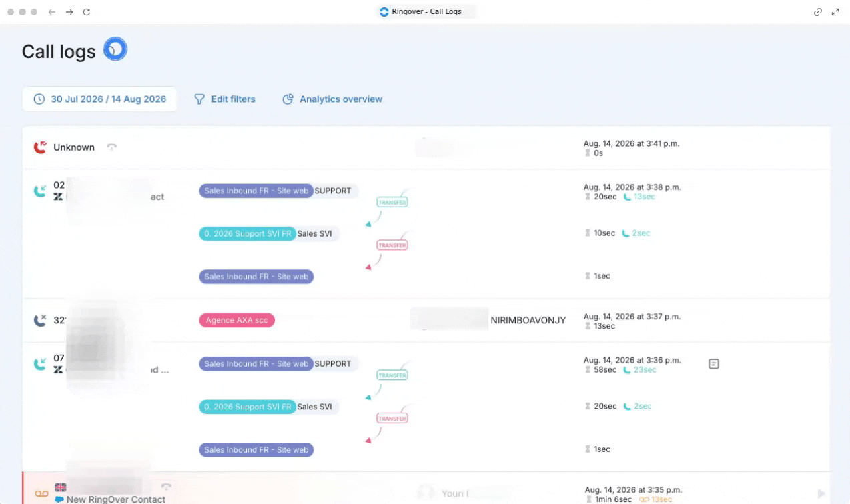
Task: Expand window with diagonal arrows icon
Action: 835,12
